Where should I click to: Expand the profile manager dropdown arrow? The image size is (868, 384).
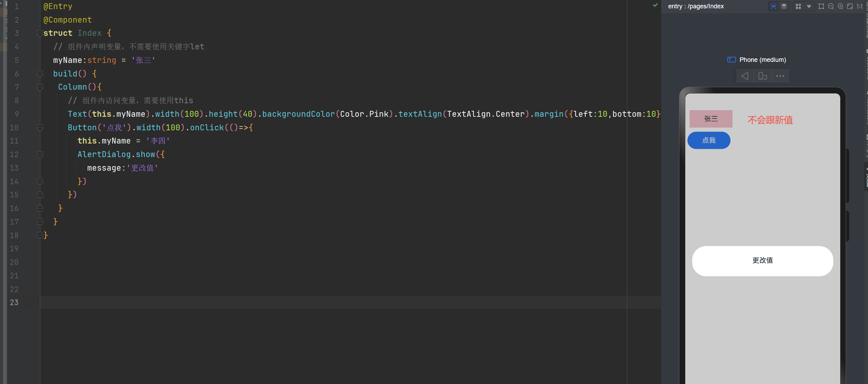[809, 6]
